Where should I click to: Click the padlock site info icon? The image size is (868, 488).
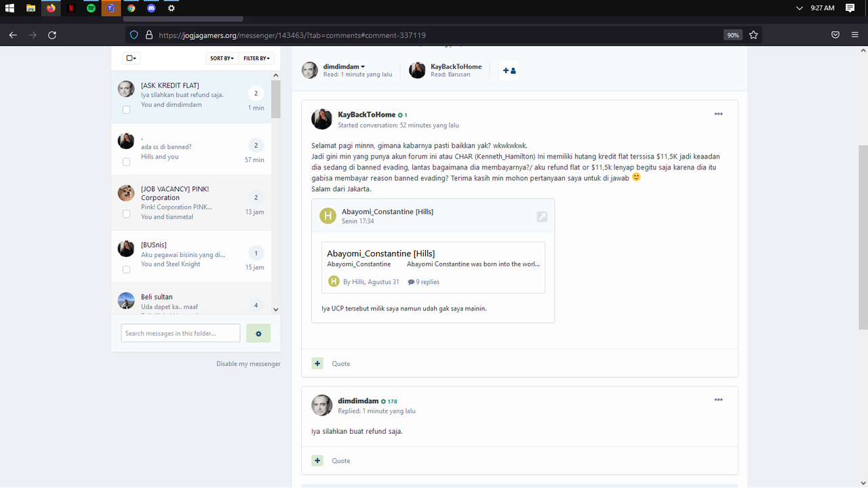coord(149,35)
